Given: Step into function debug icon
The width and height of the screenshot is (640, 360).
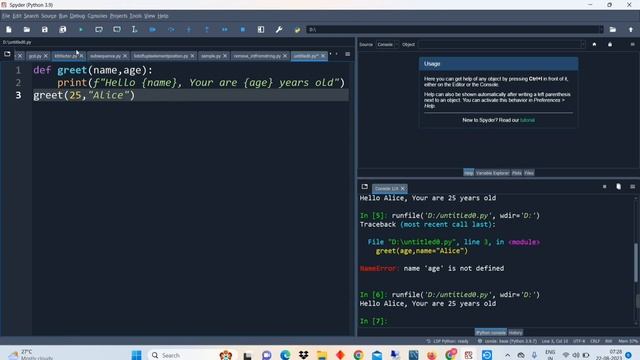Looking at the screenshot, I should tap(189, 29).
